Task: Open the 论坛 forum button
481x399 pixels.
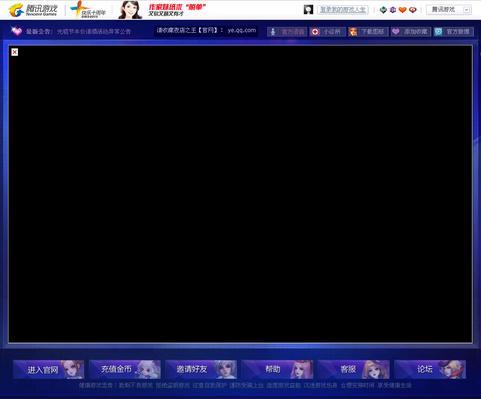Action: click(430, 369)
